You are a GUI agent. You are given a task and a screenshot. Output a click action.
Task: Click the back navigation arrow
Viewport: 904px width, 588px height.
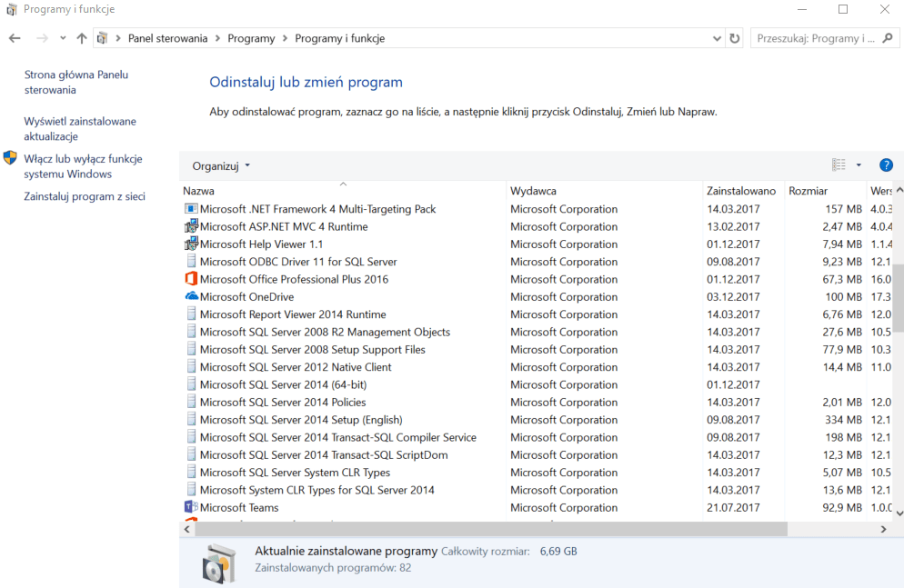[15, 38]
